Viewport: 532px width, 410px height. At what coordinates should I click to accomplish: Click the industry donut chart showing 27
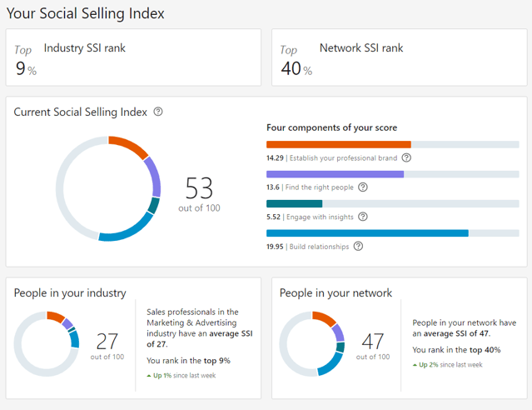pyautogui.click(x=47, y=341)
